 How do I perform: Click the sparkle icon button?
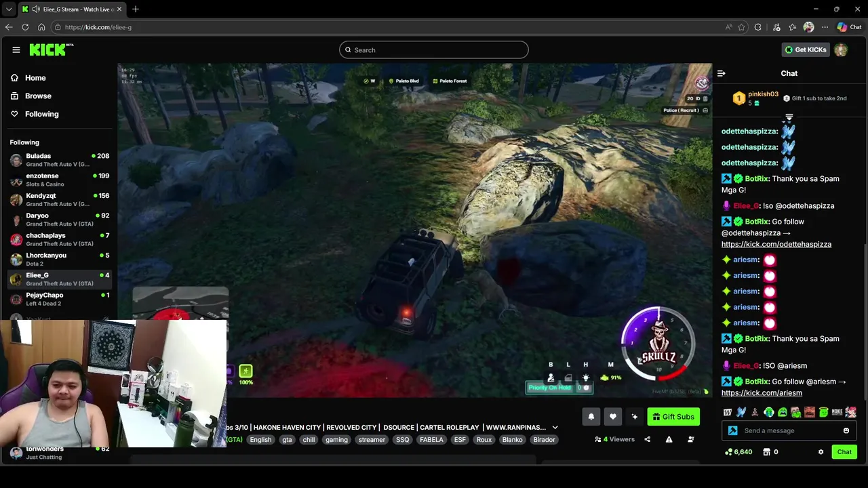(634, 417)
